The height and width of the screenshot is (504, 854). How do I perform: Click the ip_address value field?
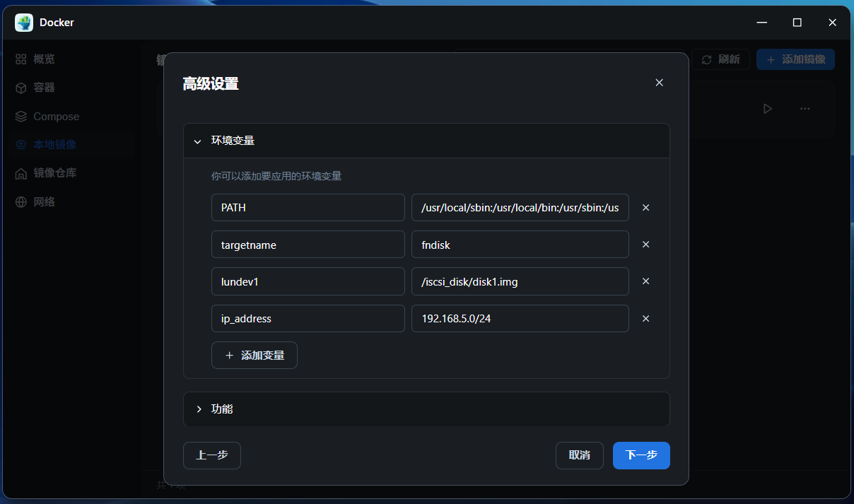pos(520,319)
